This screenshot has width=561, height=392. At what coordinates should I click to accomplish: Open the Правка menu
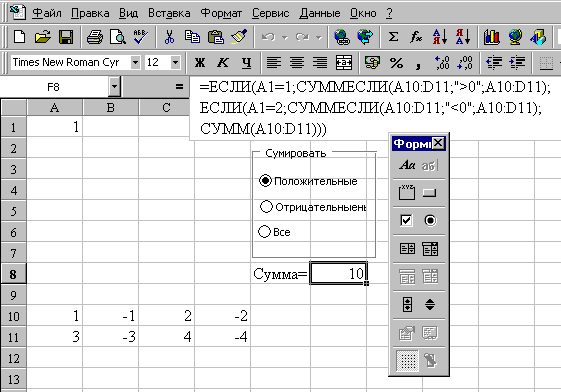(x=90, y=13)
